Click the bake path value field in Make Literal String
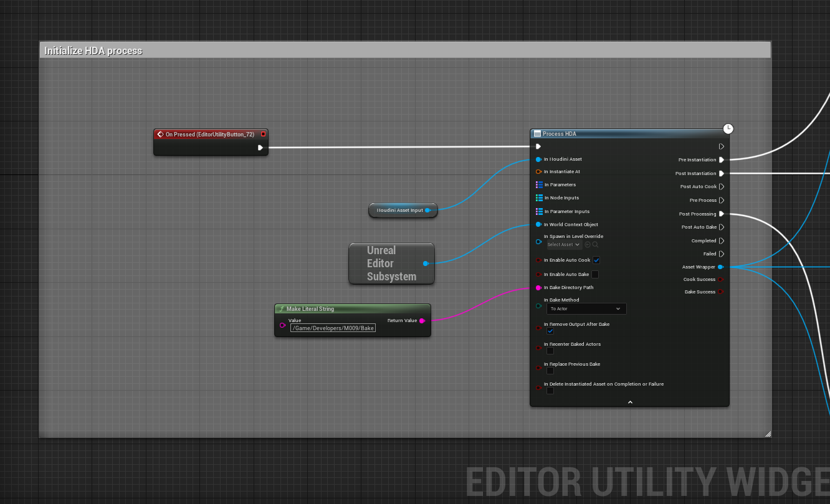Viewport: 830px width, 504px height. pos(333,328)
